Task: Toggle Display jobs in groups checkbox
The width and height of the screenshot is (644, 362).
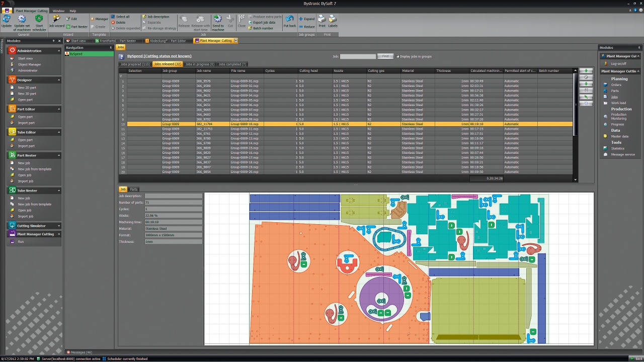Action: pos(398,56)
